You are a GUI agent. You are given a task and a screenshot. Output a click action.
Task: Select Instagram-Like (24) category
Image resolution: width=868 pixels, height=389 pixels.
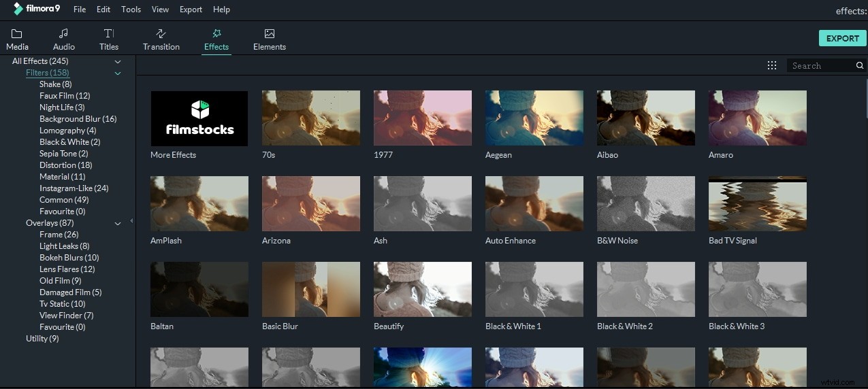tap(74, 188)
